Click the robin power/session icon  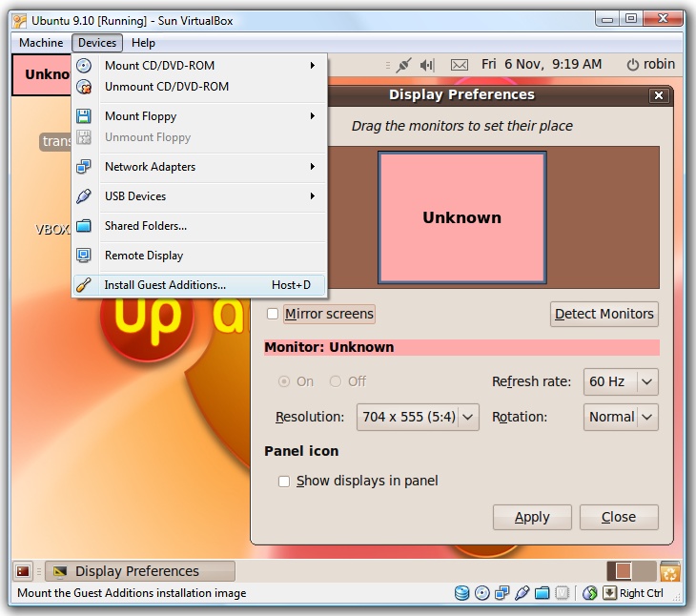click(632, 65)
